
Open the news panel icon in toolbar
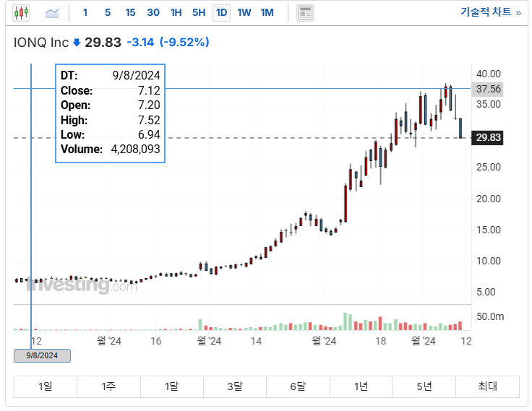(305, 13)
